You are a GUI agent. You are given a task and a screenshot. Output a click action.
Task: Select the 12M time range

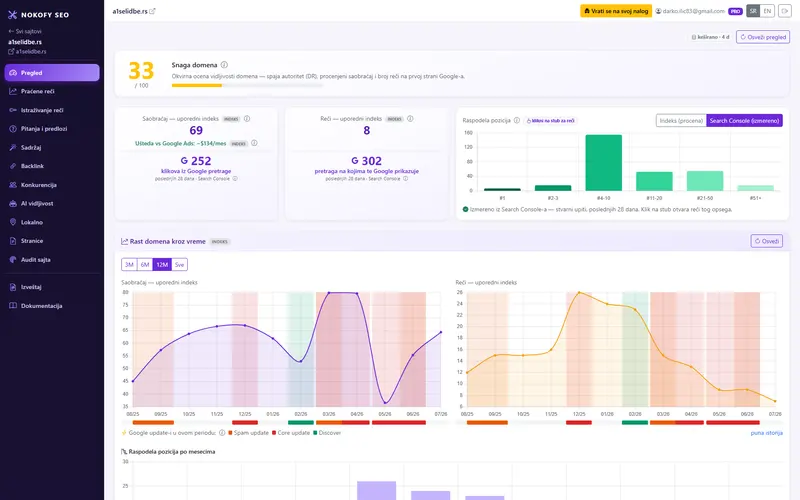(162, 264)
